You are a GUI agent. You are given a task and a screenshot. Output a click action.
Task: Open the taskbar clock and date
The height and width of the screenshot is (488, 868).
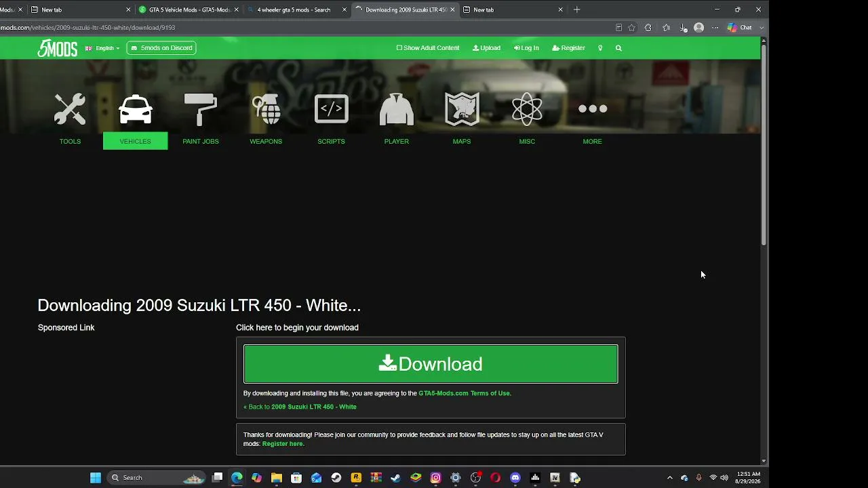coord(747,478)
